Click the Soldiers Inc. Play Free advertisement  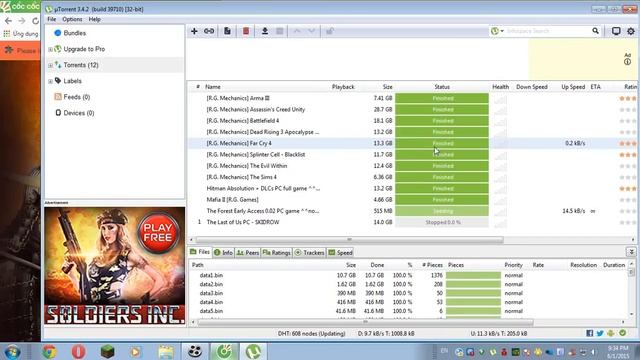point(115,266)
